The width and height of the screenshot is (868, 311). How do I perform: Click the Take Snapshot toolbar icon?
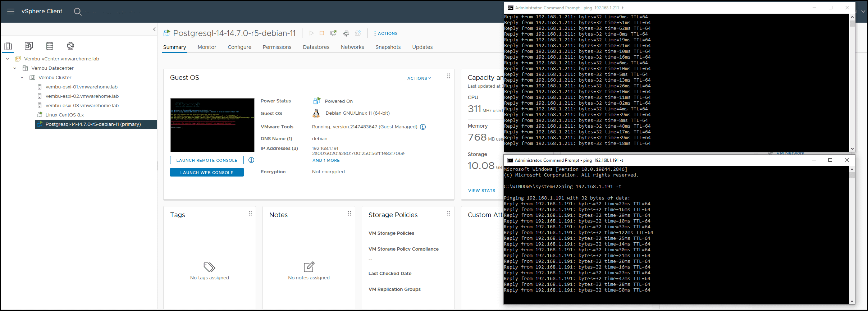click(358, 33)
